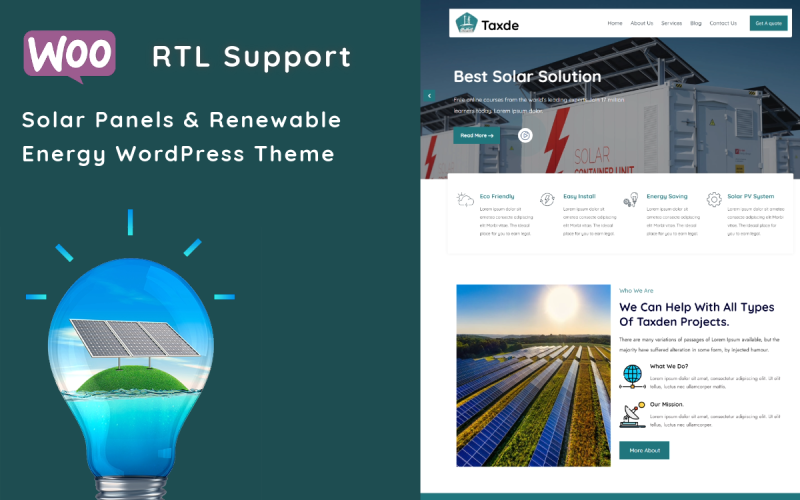Click the Eco Friendly cloud icon
The height and width of the screenshot is (500, 800).
465,199
